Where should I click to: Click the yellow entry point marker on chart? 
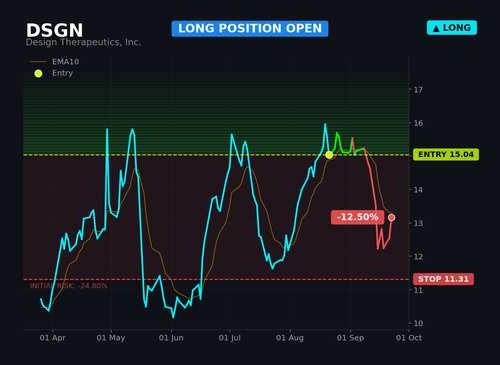pos(329,155)
